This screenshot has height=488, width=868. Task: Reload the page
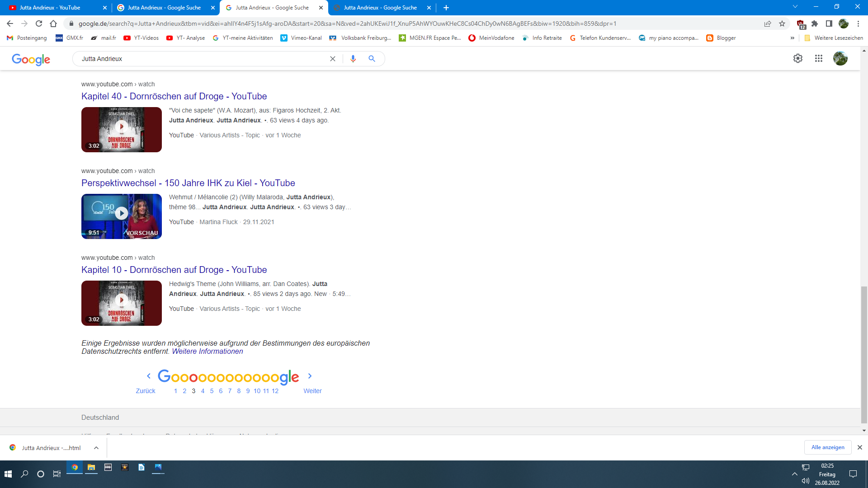[39, 23]
